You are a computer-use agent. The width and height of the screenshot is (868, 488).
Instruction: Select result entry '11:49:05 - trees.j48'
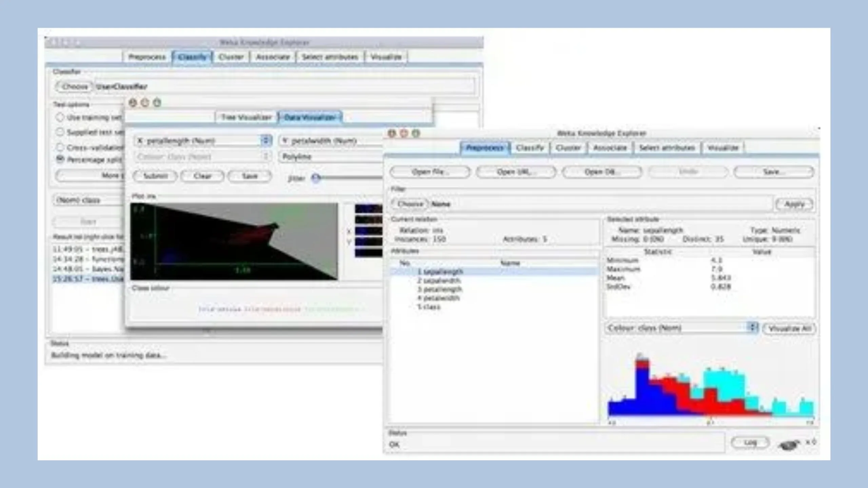[x=88, y=249]
